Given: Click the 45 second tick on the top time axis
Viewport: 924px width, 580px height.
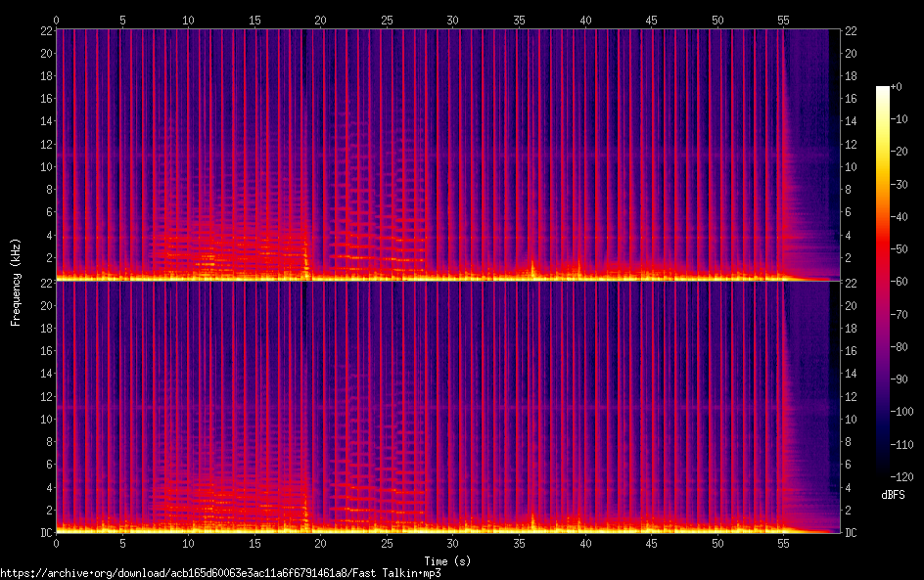Looking at the screenshot, I should [651, 20].
